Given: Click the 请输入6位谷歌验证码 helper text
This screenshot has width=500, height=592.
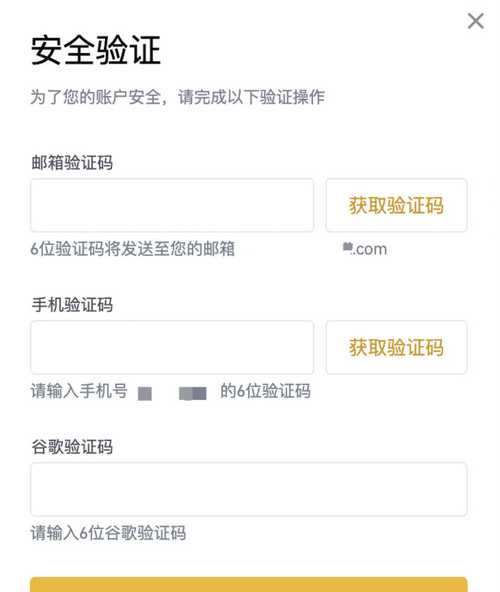Looking at the screenshot, I should pyautogui.click(x=108, y=533).
